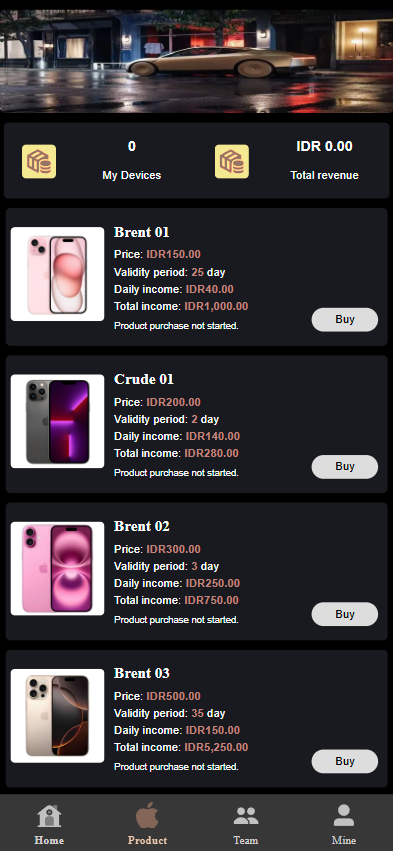The width and height of the screenshot is (393, 851).
Task: Select the Crude 01 product title
Action: coord(144,379)
